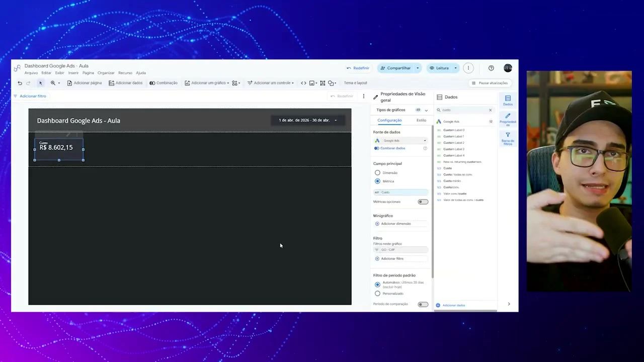
Task: Open the Help question mark icon
Action: click(491, 68)
